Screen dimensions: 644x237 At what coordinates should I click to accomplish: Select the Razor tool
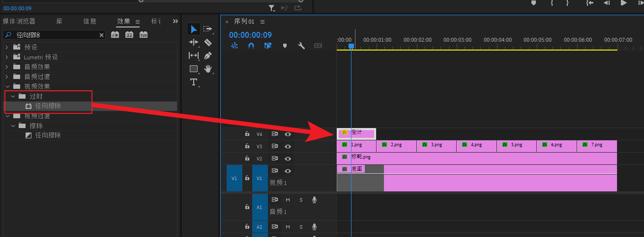coord(207,43)
